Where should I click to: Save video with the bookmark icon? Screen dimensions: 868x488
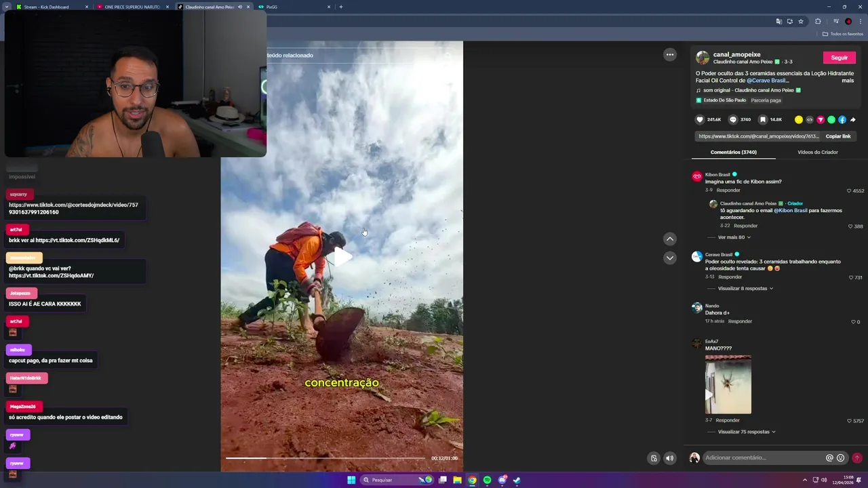pyautogui.click(x=763, y=120)
